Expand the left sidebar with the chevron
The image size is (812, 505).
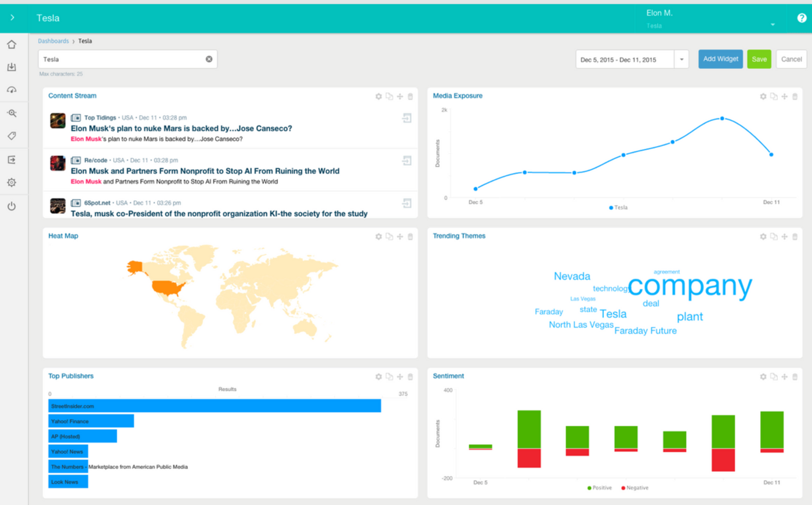12,18
